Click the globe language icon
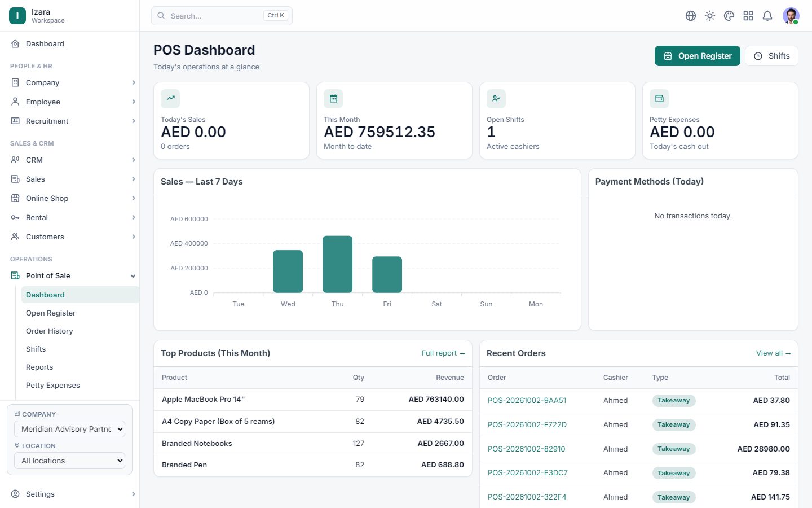This screenshot has width=812, height=508. pyautogui.click(x=691, y=16)
